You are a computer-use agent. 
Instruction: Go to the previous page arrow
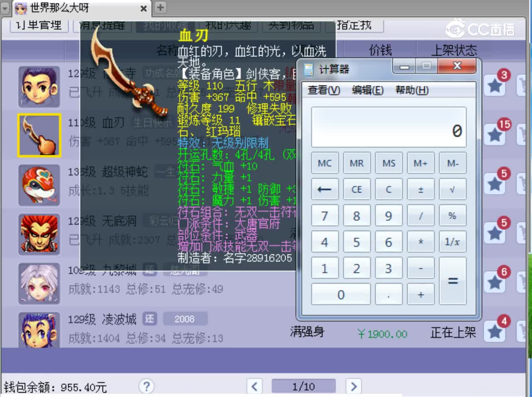click(x=254, y=386)
